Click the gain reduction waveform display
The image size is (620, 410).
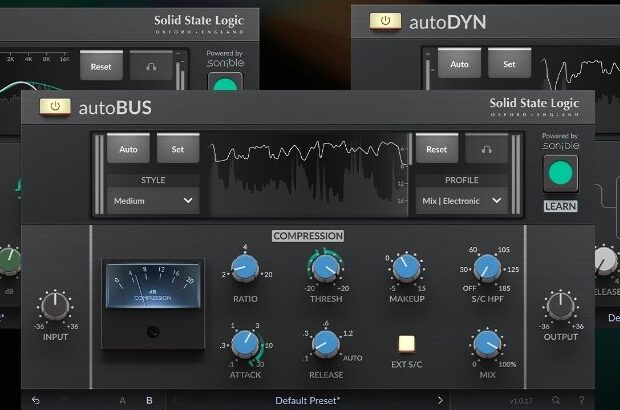[x=308, y=174]
